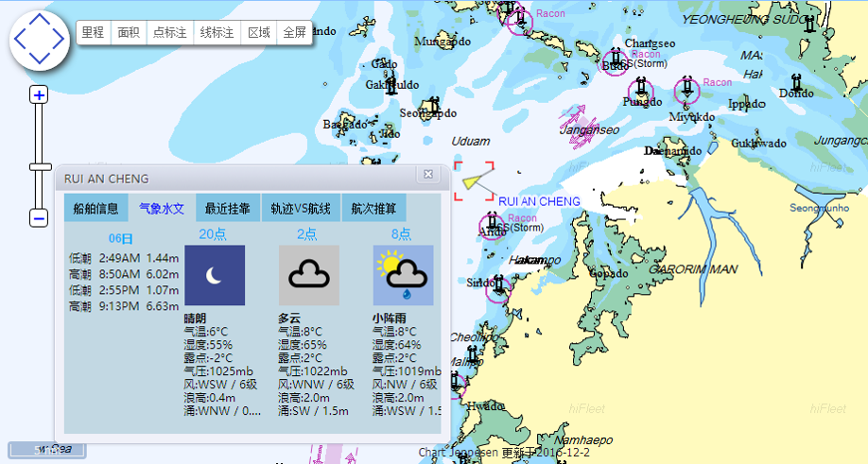
Task: Activate the 点标注 point annotation tool
Action: pyautogui.click(x=170, y=32)
